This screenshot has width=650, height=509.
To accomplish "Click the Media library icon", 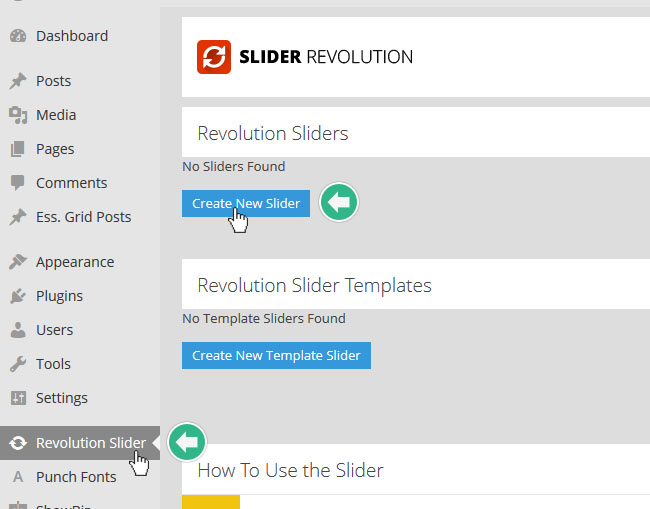I will click(x=17, y=115).
